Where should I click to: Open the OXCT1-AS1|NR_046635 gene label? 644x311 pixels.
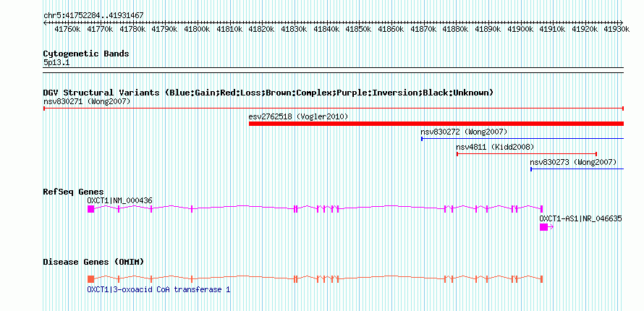coord(580,218)
